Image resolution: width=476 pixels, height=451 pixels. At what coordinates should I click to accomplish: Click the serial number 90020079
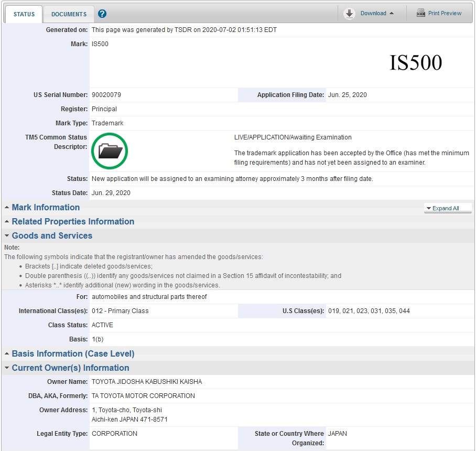click(x=106, y=95)
